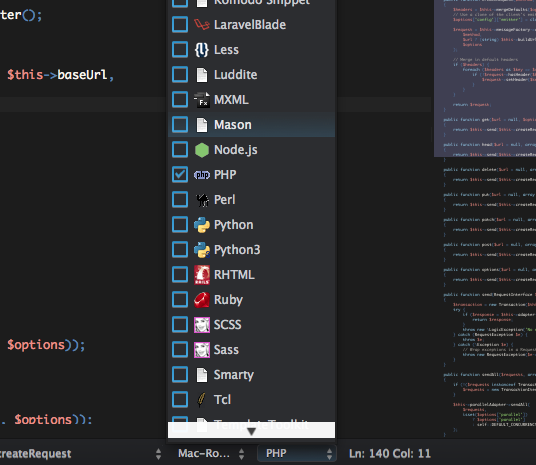This screenshot has height=465, width=536.
Task: Enable the Ruby checkbox
Action: coord(180,300)
